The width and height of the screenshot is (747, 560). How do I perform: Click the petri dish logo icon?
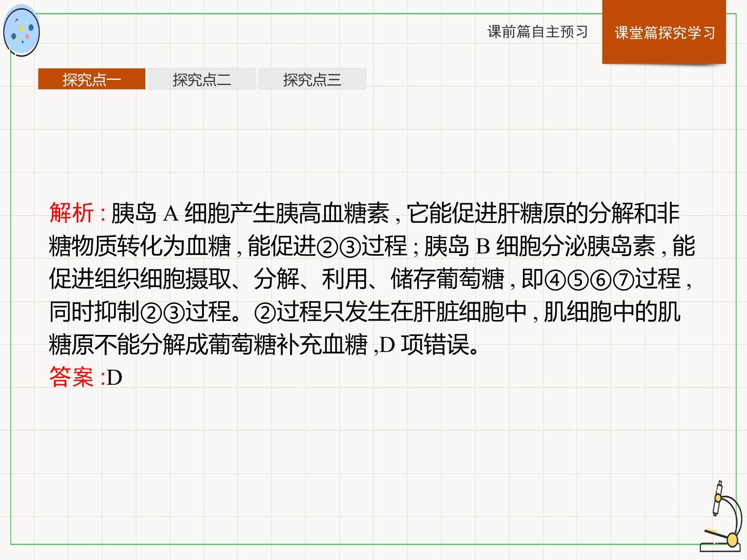coord(21,31)
